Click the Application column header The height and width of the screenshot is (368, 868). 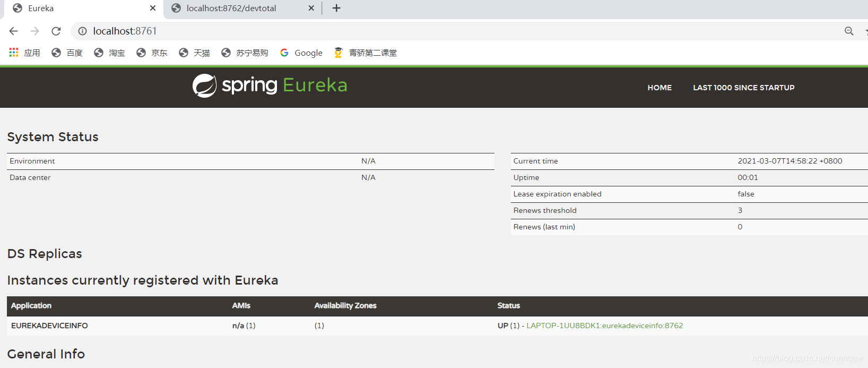(x=31, y=305)
